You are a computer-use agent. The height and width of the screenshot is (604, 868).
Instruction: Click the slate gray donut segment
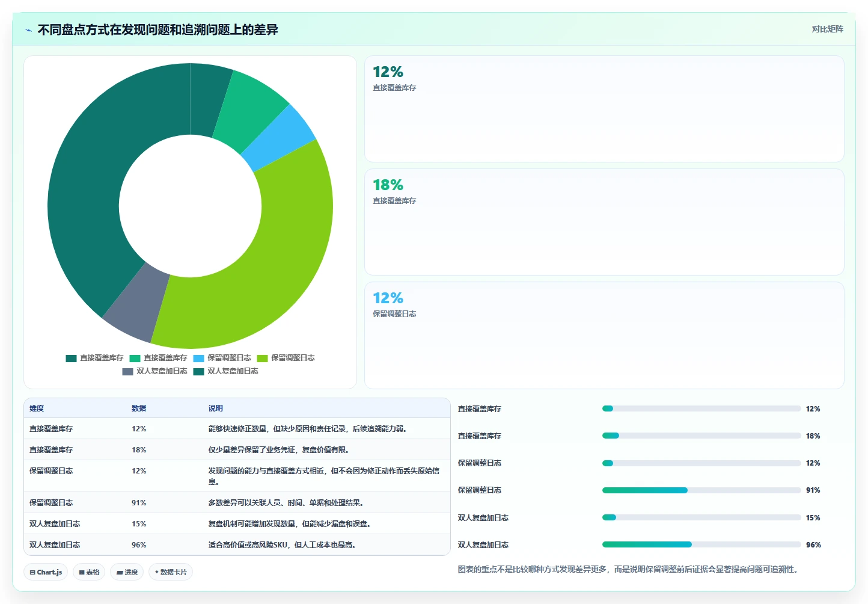coord(137,304)
